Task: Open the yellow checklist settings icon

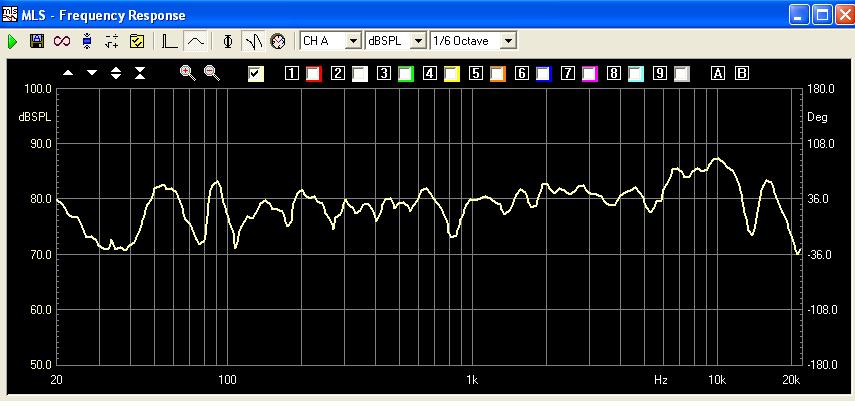Action: (x=137, y=41)
